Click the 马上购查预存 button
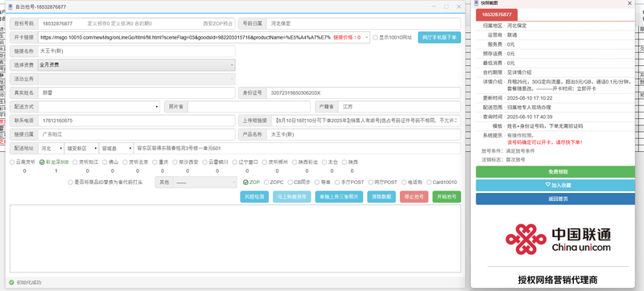Viewport: 644px width, 291px height. [x=292, y=197]
